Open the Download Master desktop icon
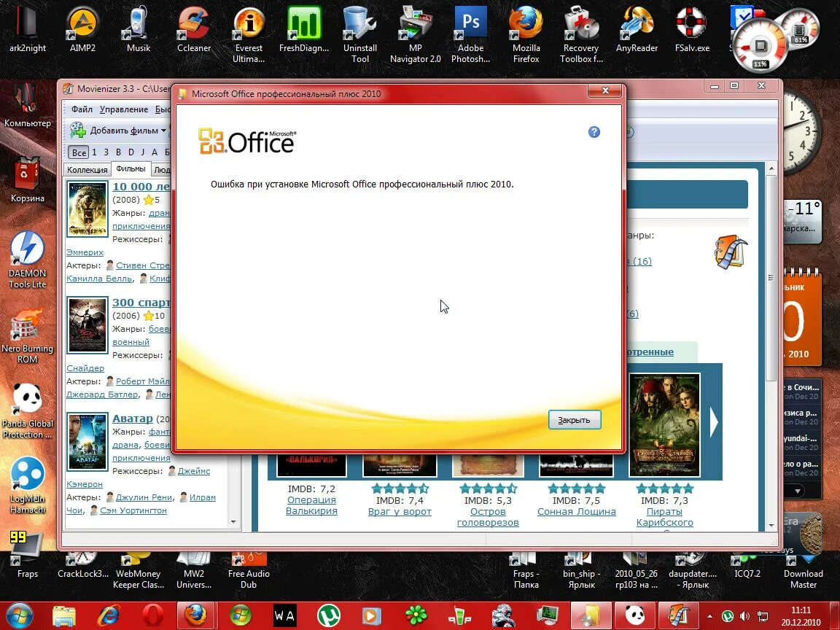The image size is (840, 630). pos(803,570)
